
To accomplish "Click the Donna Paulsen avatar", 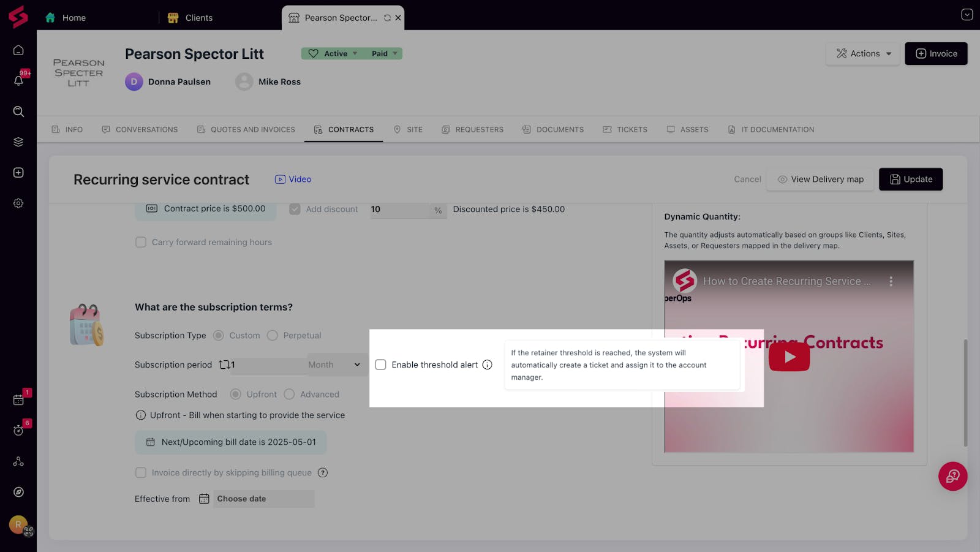I will click(134, 81).
